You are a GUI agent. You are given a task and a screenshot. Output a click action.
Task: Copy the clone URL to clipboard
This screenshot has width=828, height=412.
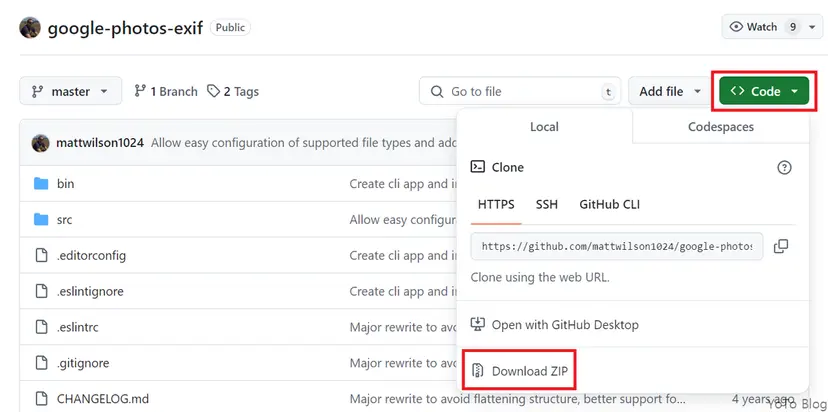[781, 246]
